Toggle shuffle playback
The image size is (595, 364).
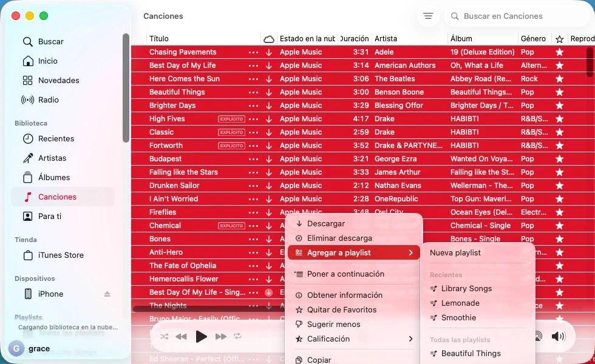(164, 336)
